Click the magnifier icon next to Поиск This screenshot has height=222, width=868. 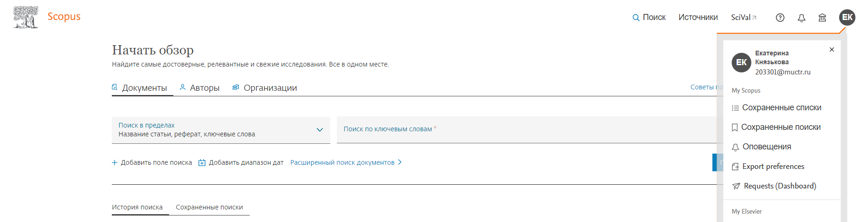coord(636,18)
